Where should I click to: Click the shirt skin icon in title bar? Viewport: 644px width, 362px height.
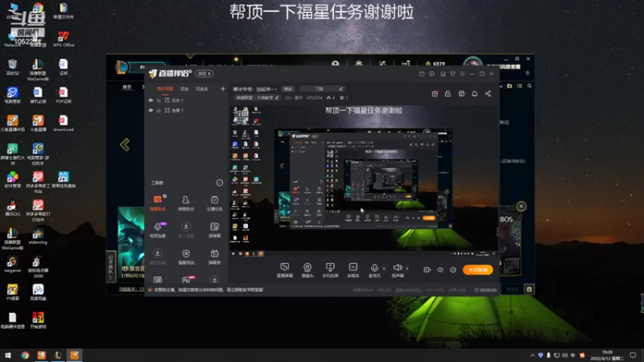[452, 74]
